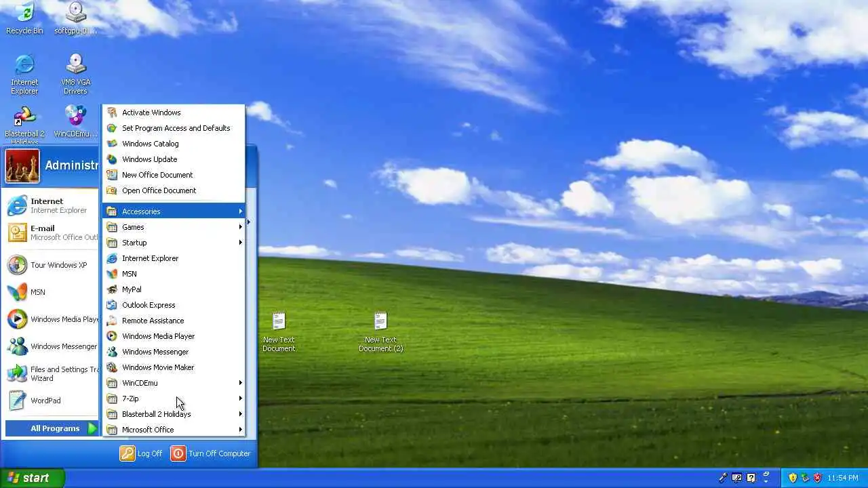868x488 pixels.
Task: Expand the WinCDEmu submenu arrow
Action: 240,383
